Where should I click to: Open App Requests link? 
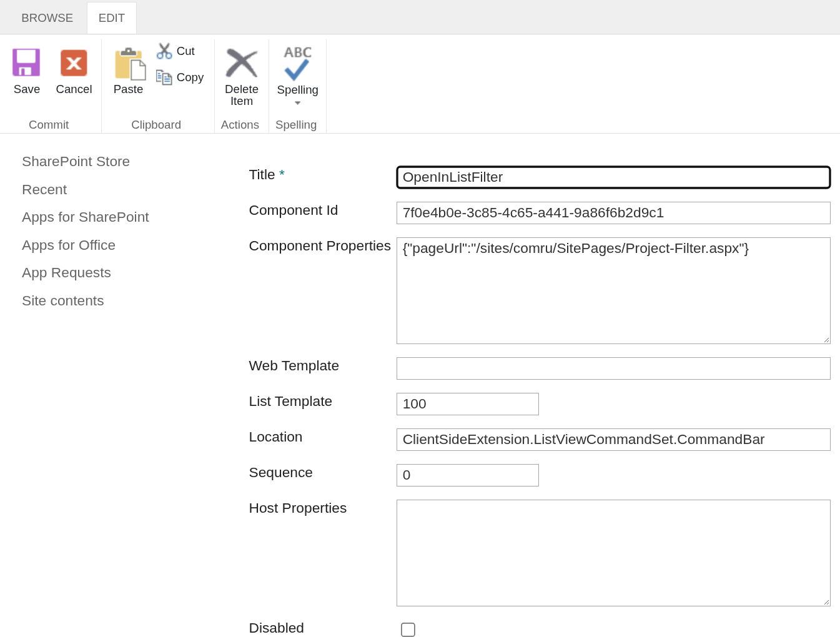pyautogui.click(x=66, y=273)
